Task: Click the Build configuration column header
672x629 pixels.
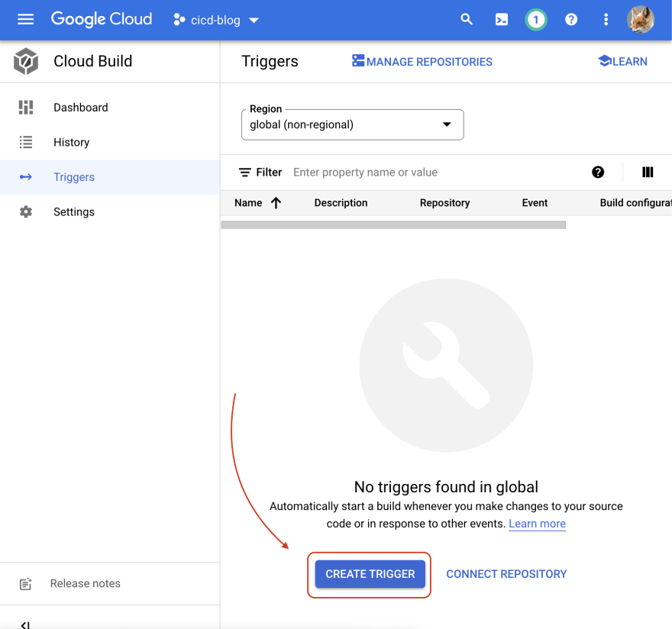Action: coord(635,202)
